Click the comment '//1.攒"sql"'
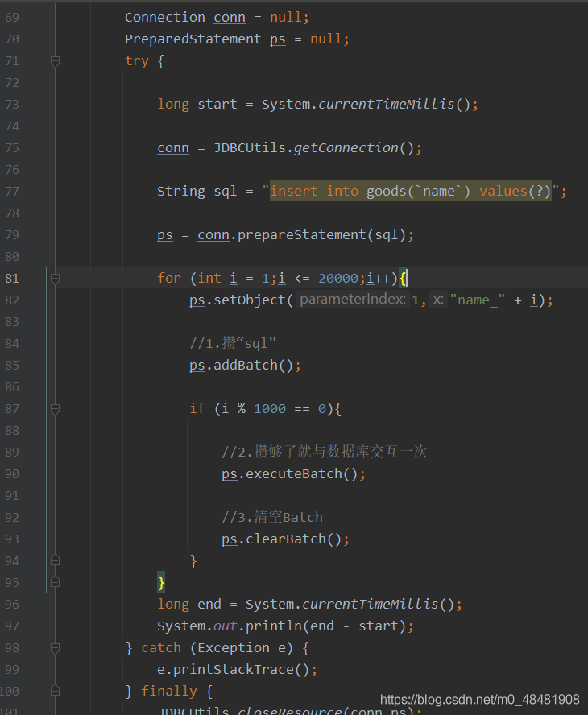588x715 pixels. click(x=233, y=343)
